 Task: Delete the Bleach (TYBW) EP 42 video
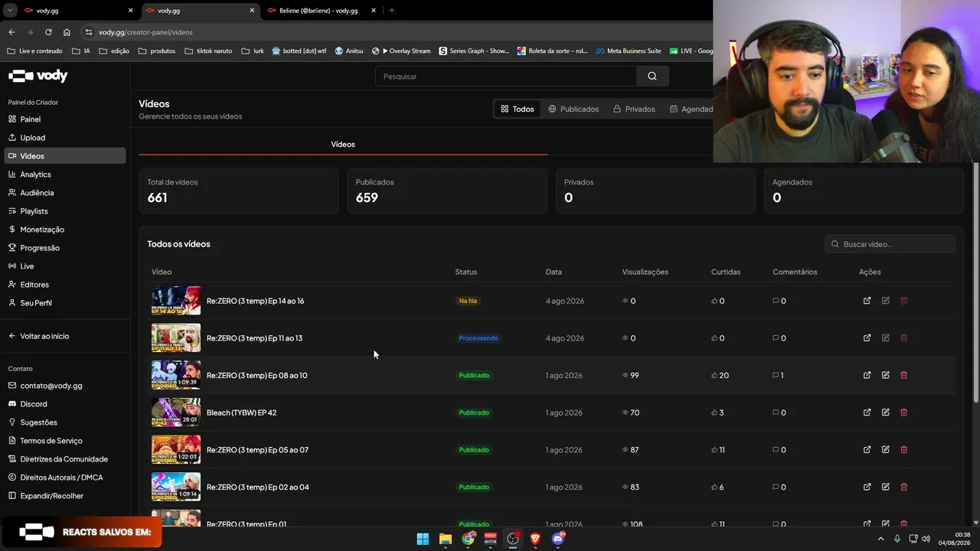903,412
